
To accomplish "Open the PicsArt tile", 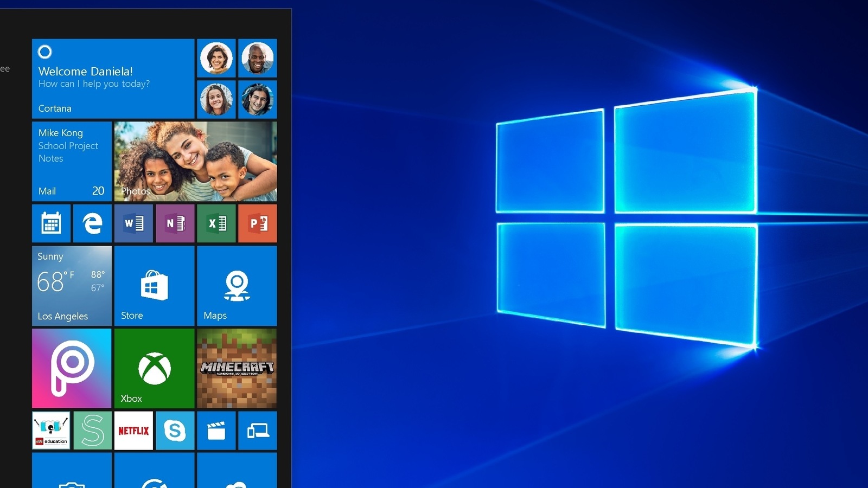I will (x=72, y=368).
